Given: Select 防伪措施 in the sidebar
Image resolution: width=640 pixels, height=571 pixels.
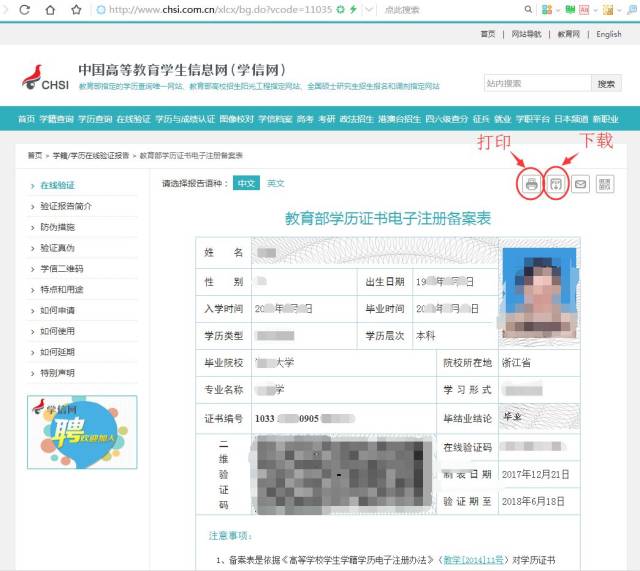Looking at the screenshot, I should click(58, 227).
